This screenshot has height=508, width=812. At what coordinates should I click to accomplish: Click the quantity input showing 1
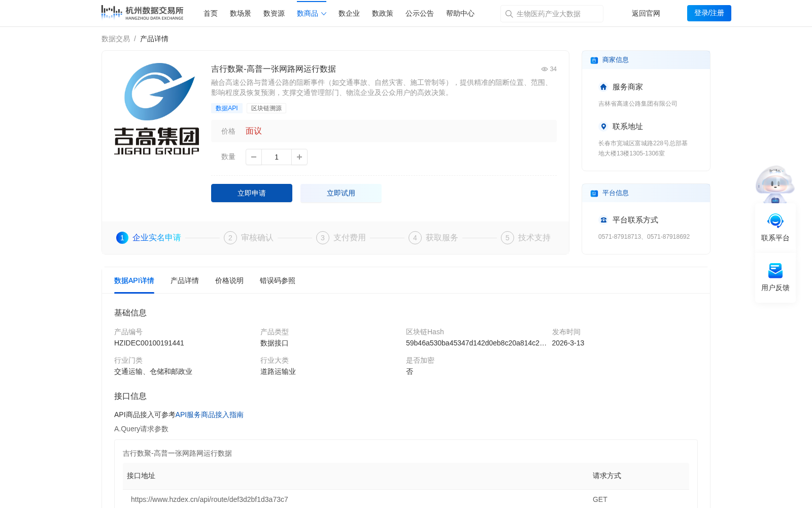tap(277, 157)
